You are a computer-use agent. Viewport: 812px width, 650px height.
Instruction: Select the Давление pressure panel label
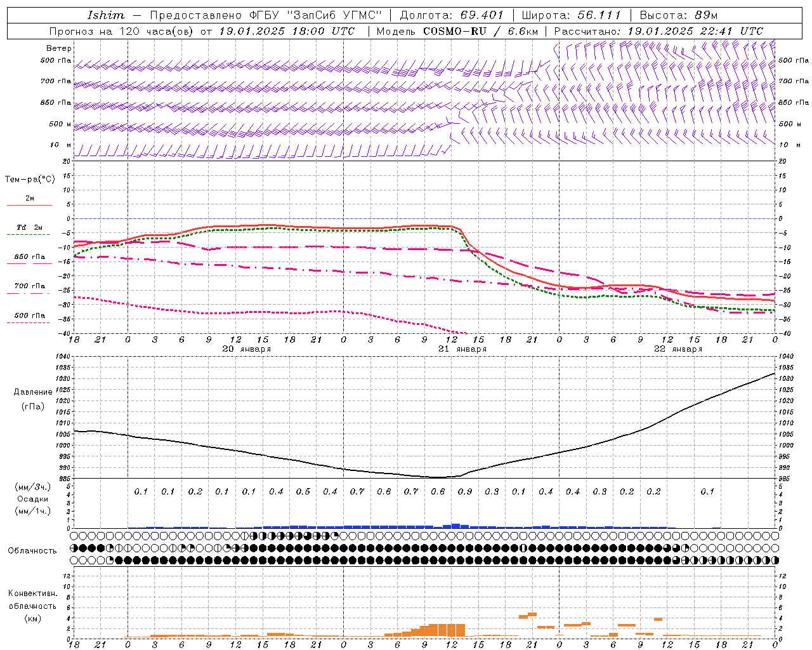pyautogui.click(x=33, y=392)
